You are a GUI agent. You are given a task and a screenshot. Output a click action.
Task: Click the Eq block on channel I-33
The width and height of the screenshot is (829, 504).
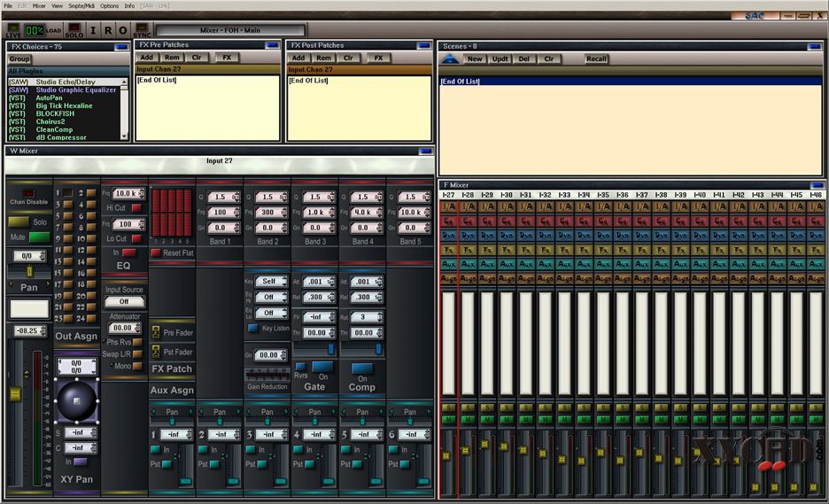565,221
